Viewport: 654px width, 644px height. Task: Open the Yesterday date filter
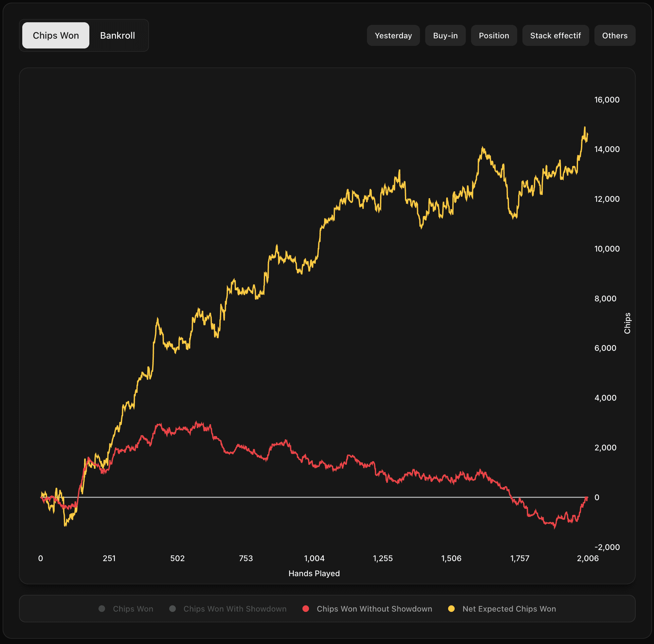[393, 35]
